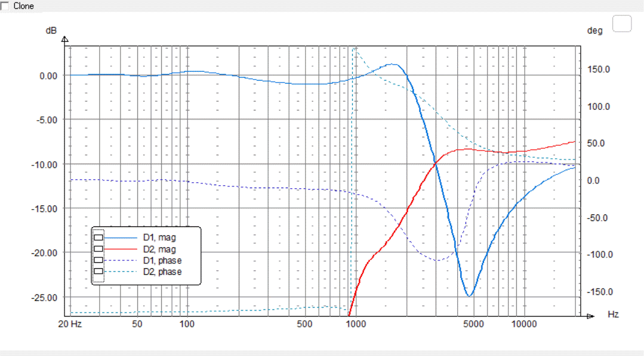Click the -25.00 dB axis value
The height and width of the screenshot is (356, 644).
coord(45,297)
